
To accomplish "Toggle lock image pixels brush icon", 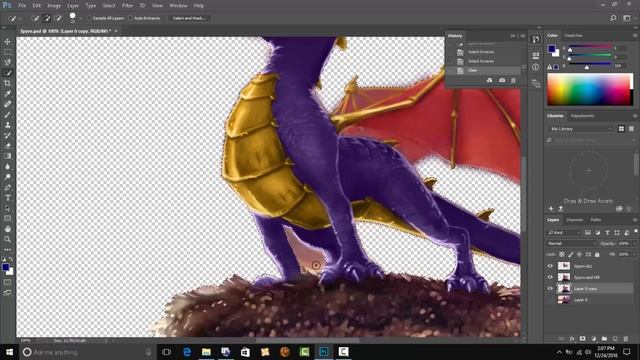I will [571, 254].
